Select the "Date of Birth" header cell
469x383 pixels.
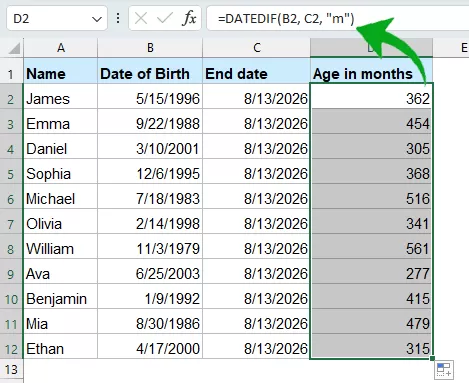pyautogui.click(x=150, y=71)
